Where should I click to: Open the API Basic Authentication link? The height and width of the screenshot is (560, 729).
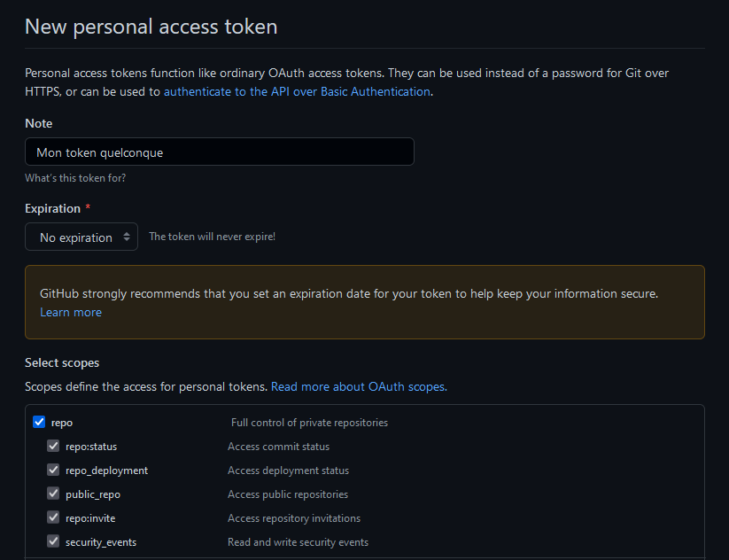point(297,91)
